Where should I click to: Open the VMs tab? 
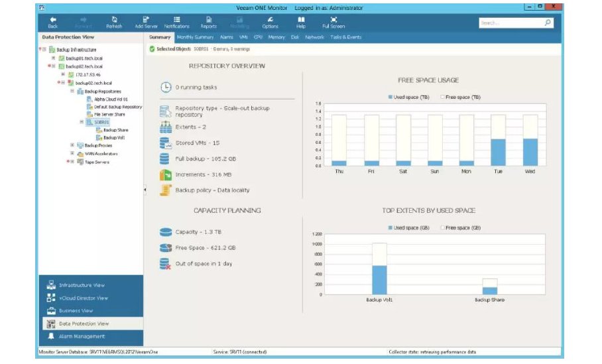243,37
